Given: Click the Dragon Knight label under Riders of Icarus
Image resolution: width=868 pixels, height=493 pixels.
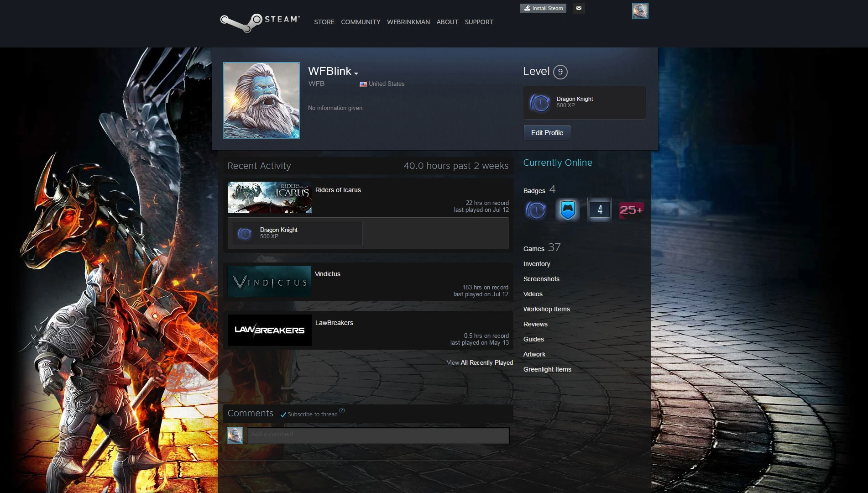Looking at the screenshot, I should click(278, 230).
